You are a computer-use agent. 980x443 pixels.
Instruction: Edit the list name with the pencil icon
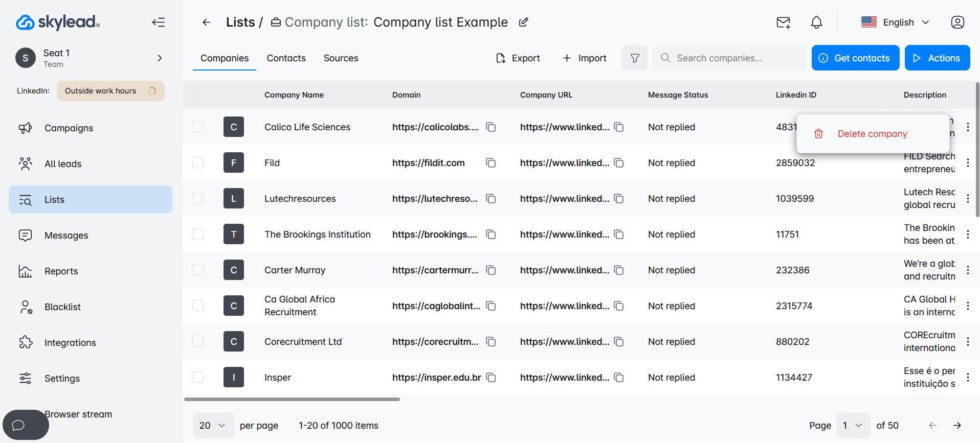point(524,22)
